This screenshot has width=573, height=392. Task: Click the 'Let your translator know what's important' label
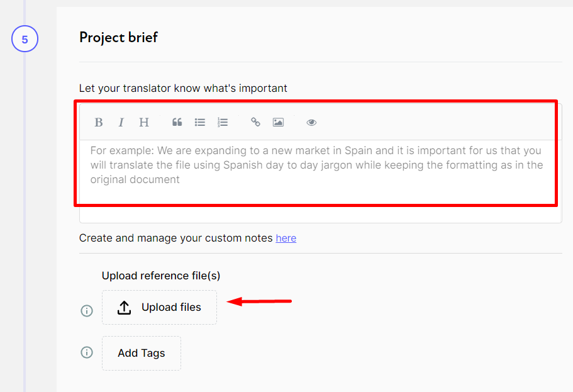pyautogui.click(x=183, y=88)
